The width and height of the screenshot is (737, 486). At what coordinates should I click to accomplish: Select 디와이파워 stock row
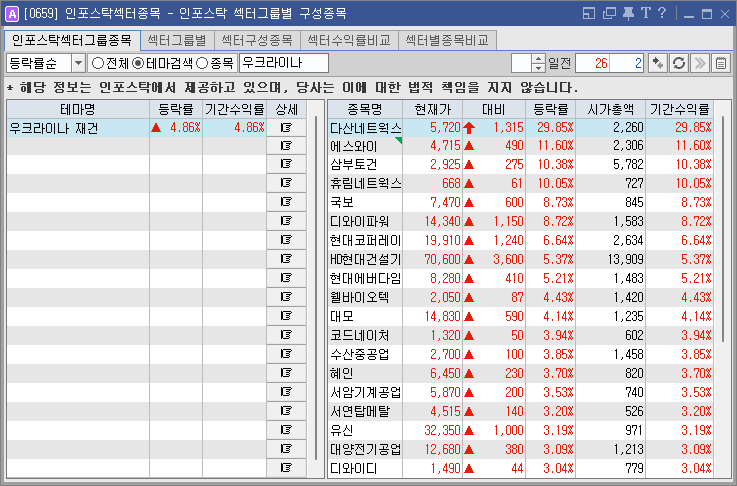(x=520, y=221)
